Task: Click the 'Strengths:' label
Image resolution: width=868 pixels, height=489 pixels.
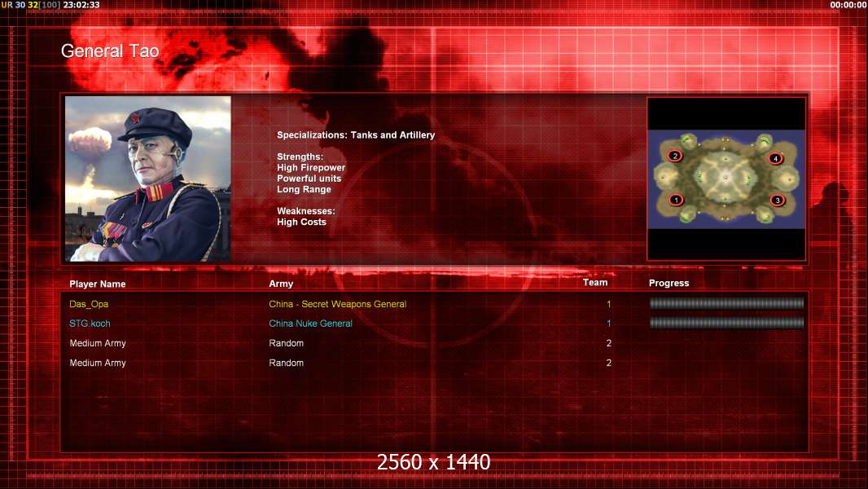Action: (300, 156)
